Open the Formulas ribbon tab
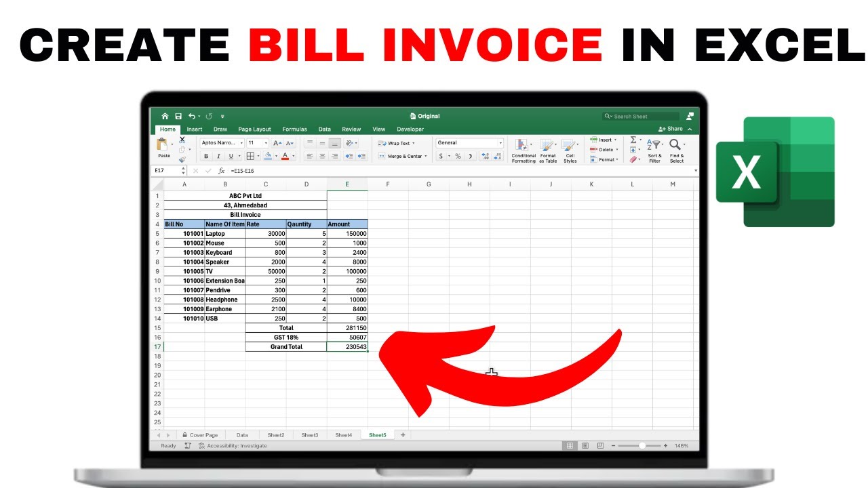The width and height of the screenshot is (868, 488). [x=294, y=129]
